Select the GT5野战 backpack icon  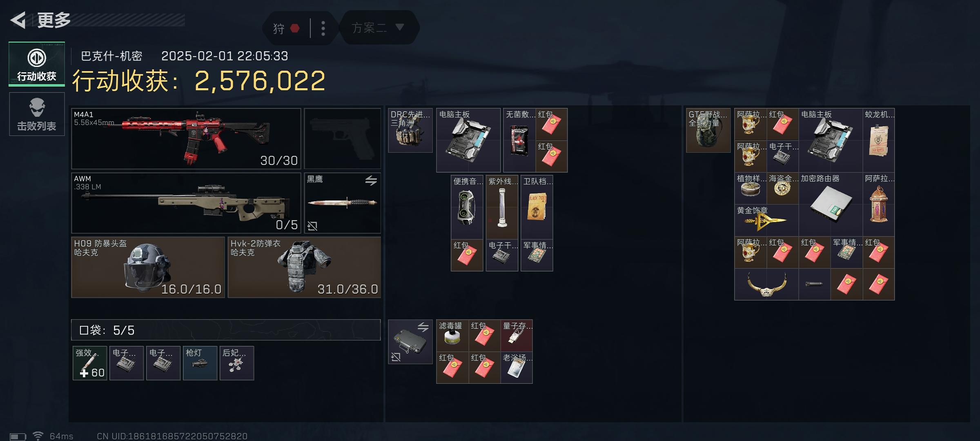click(708, 130)
